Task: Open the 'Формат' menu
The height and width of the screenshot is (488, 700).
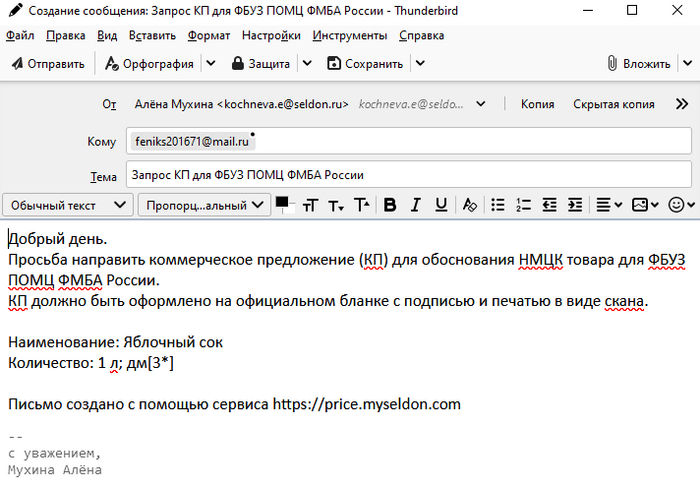Action: (208, 35)
